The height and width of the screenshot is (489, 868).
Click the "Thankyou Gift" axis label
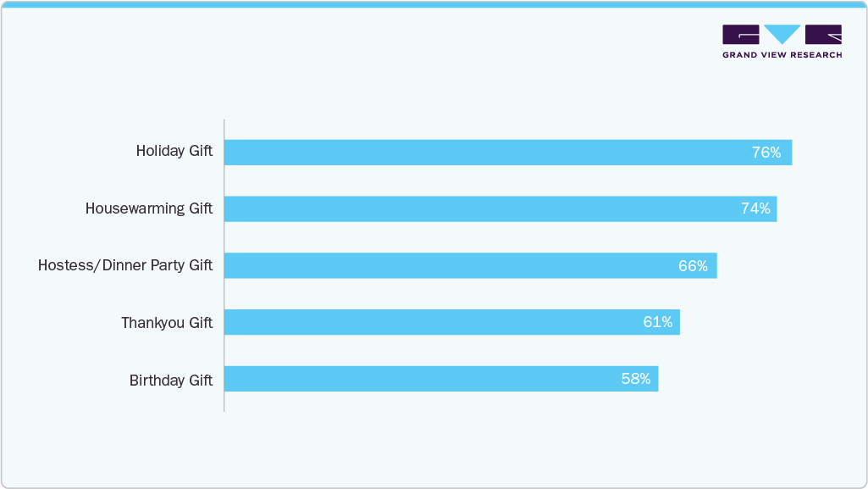[167, 323]
